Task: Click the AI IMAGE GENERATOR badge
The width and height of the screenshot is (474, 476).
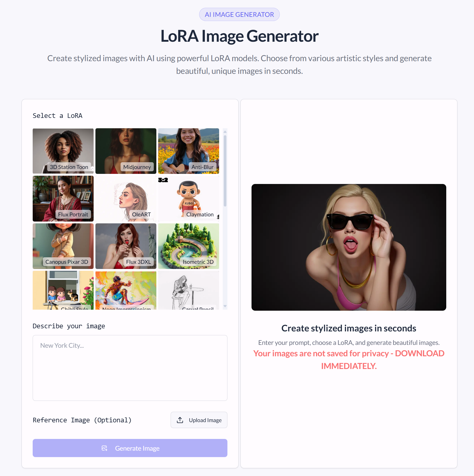Action: coord(239,15)
